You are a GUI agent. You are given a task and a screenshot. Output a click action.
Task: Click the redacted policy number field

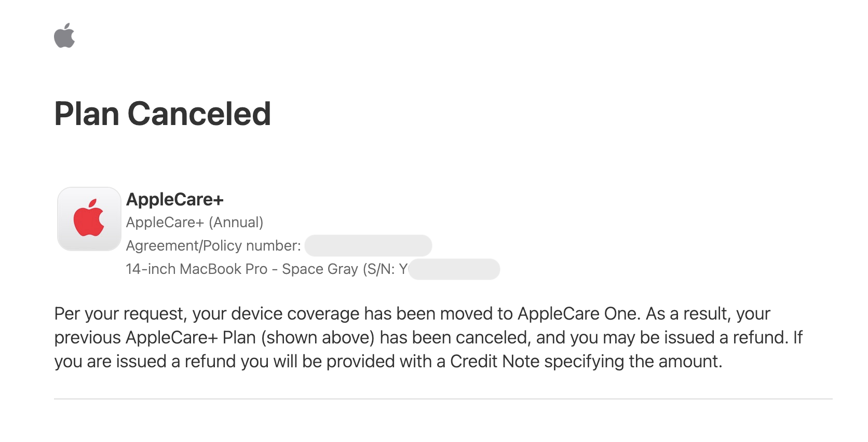coord(368,246)
